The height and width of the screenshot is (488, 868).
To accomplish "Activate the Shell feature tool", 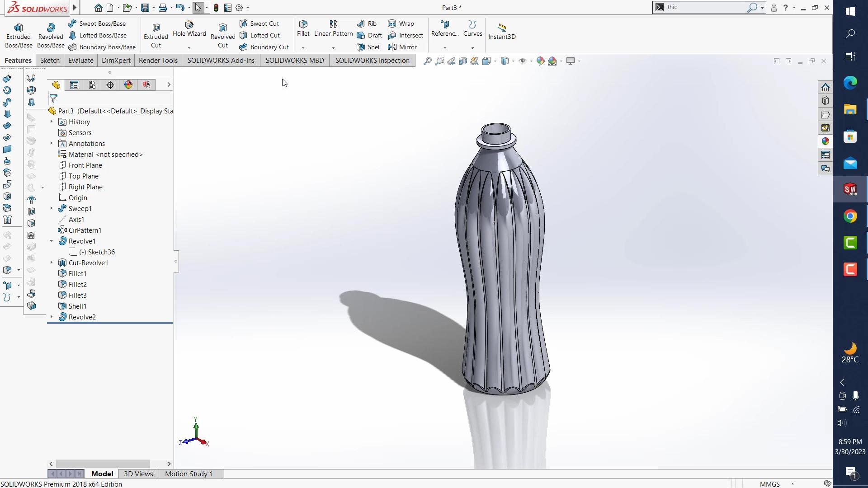I will click(x=368, y=47).
